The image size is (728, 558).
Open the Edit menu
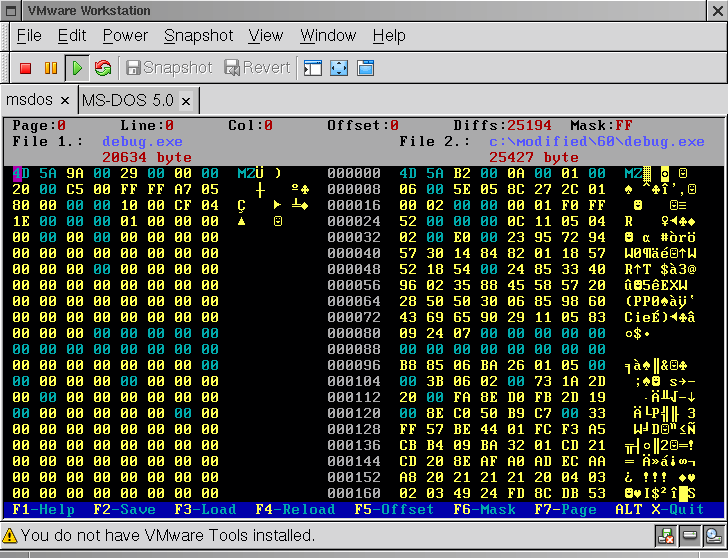(x=72, y=36)
